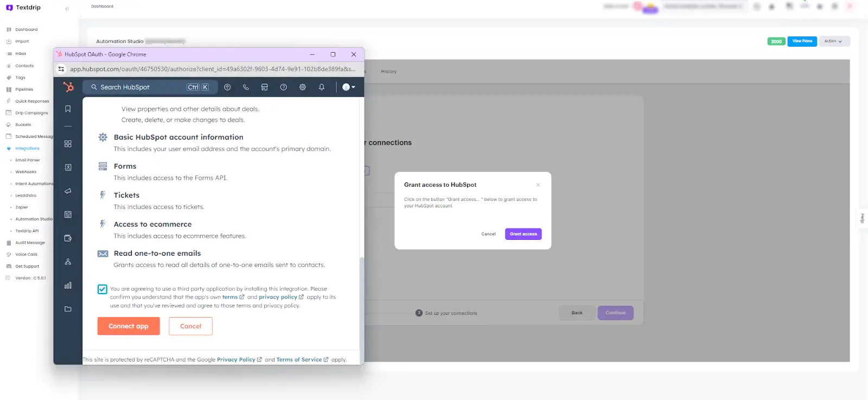Click the View Plans button

click(x=802, y=41)
